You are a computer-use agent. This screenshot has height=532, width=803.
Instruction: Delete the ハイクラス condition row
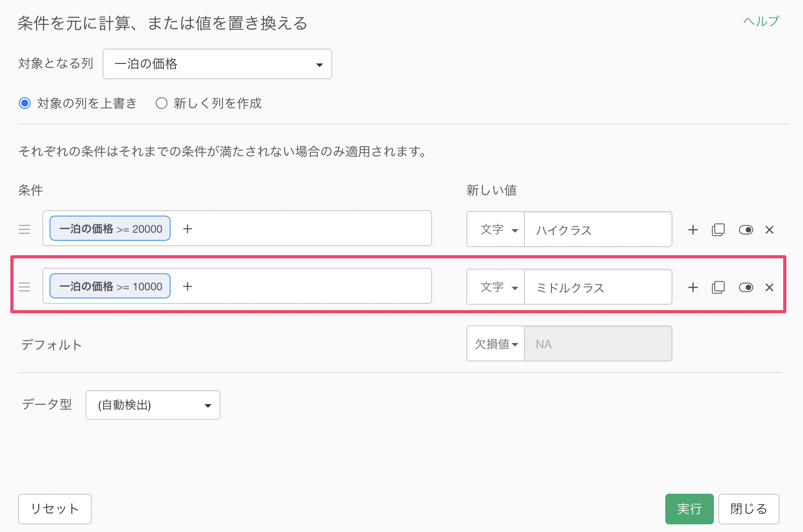(x=769, y=230)
